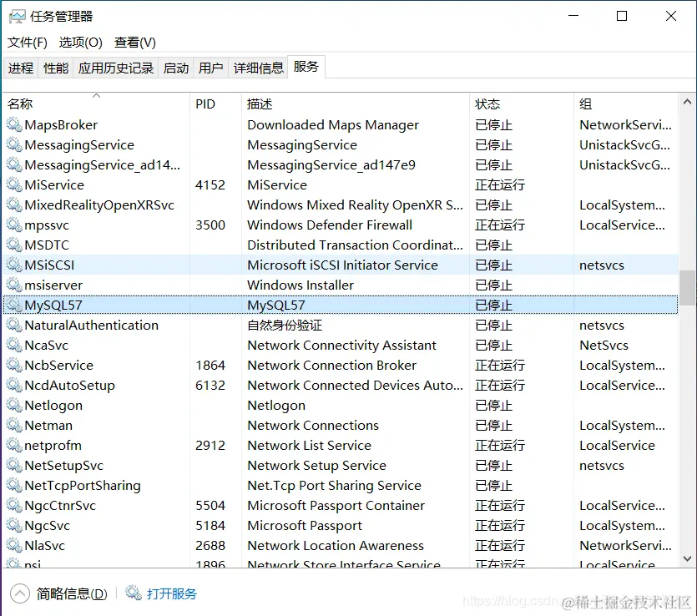697x616 pixels.
Task: Click the service icon next to MiService
Action: click(x=14, y=185)
